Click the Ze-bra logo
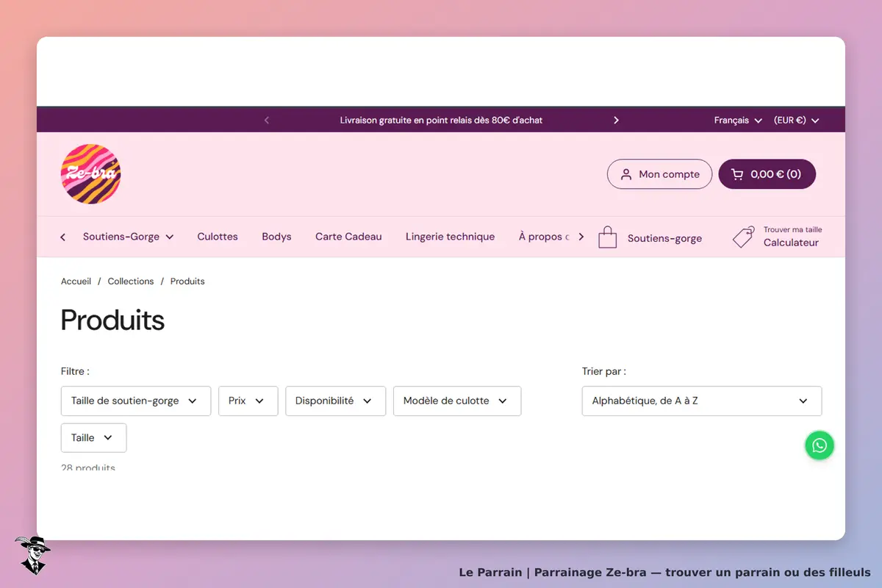This screenshot has width=882, height=588. point(90,174)
